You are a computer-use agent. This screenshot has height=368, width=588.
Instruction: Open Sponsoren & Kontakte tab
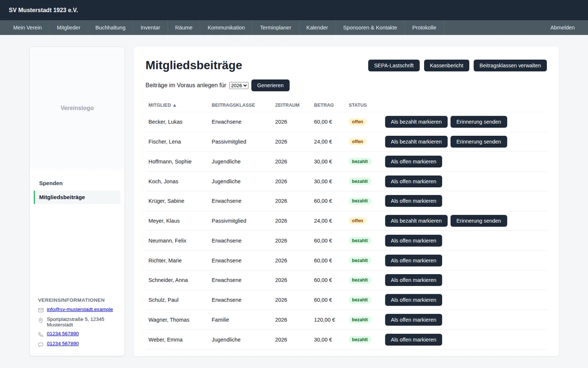(370, 27)
